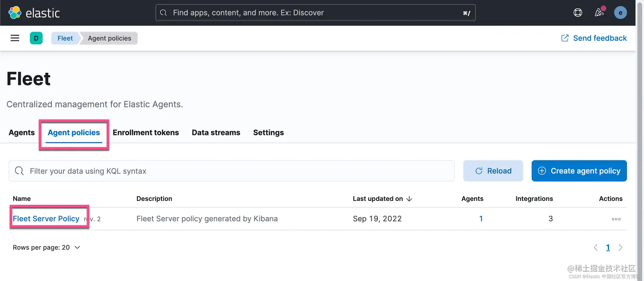Click the integrations count 3 cell

pos(551,219)
